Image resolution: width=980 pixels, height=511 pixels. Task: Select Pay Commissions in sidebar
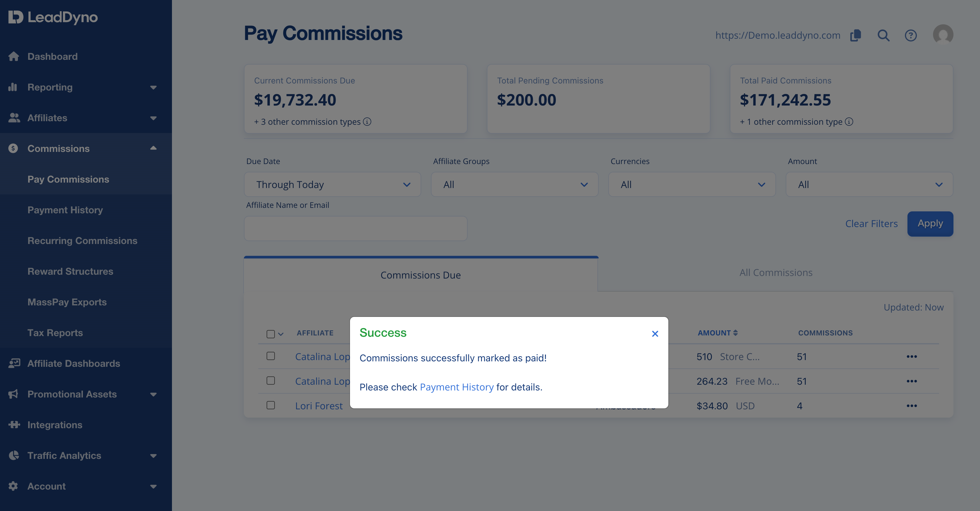click(x=68, y=179)
